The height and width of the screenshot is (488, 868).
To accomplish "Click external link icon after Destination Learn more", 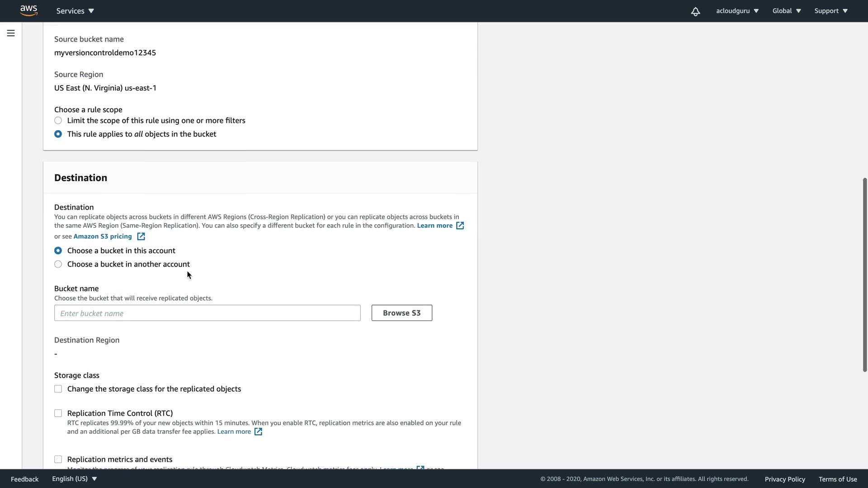I will click(460, 225).
